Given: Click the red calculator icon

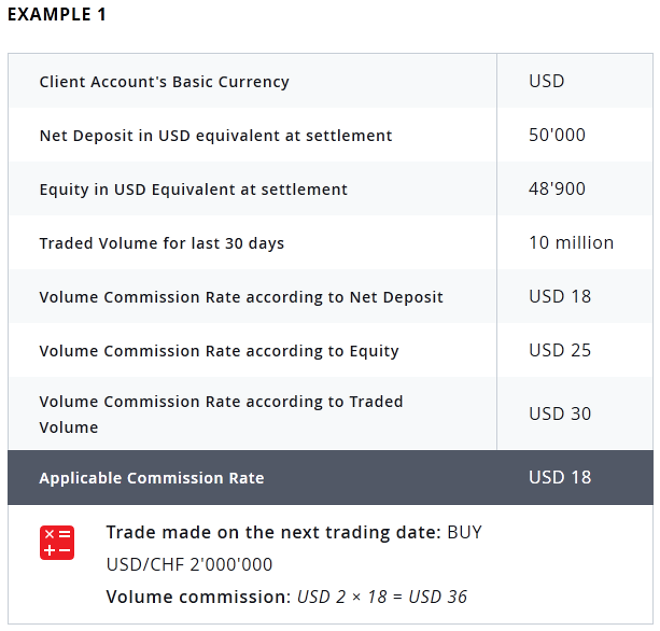Looking at the screenshot, I should coord(57,543).
